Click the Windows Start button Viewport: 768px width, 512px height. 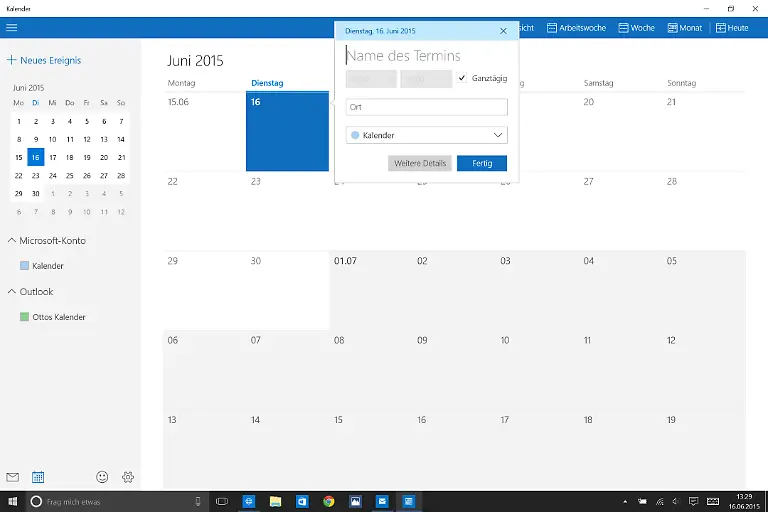[x=13, y=501]
